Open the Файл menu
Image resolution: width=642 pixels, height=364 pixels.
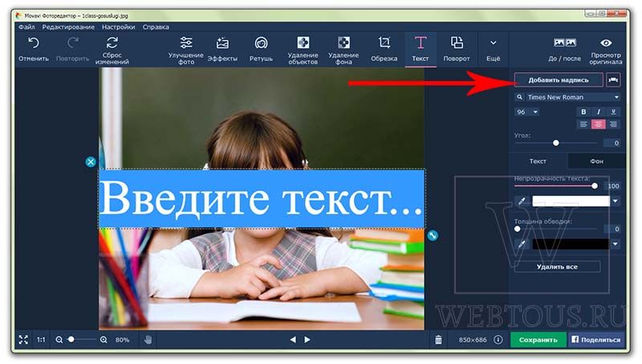click(26, 27)
